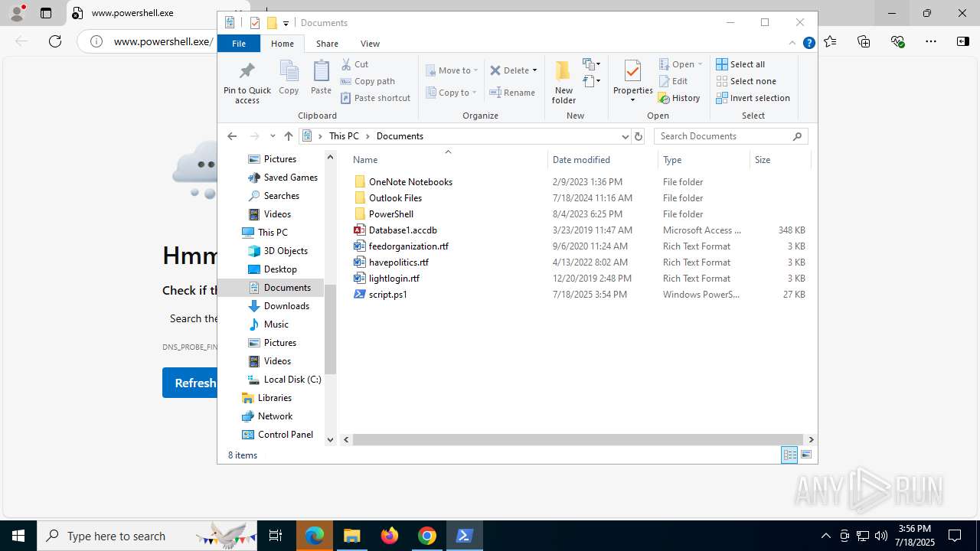Click the Edit ribbon button
Viewport: 980px width, 551px height.
pyautogui.click(x=673, y=81)
